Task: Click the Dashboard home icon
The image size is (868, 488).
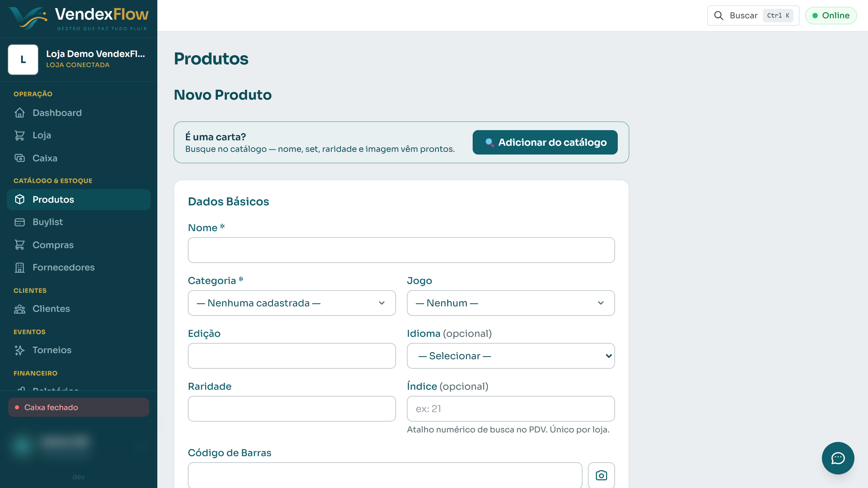Action: [20, 113]
